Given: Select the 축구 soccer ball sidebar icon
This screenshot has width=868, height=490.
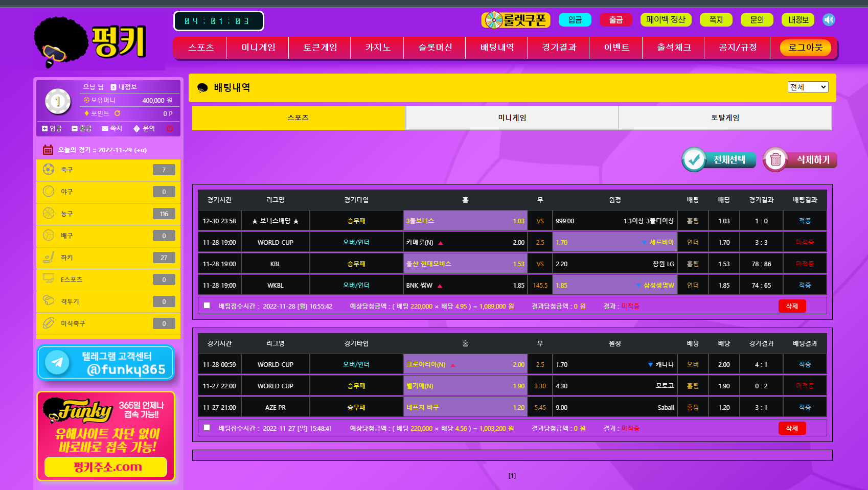Looking at the screenshot, I should (49, 169).
